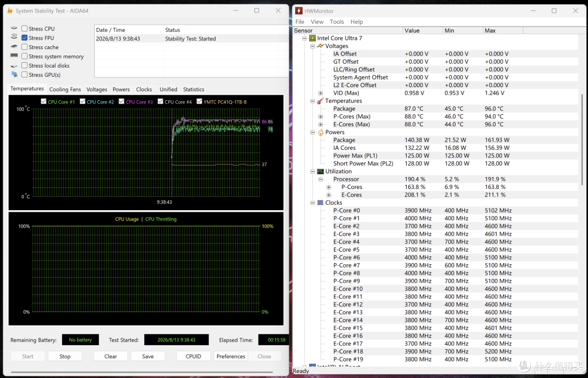This screenshot has width=588, height=378.
Task: Click the Save button
Action: 148,356
